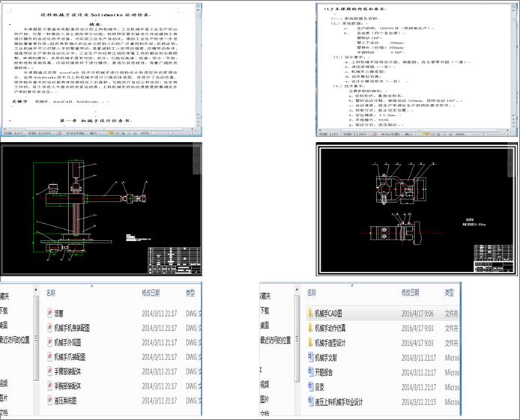Click the robot arm assembly CAD drawing

[97, 210]
